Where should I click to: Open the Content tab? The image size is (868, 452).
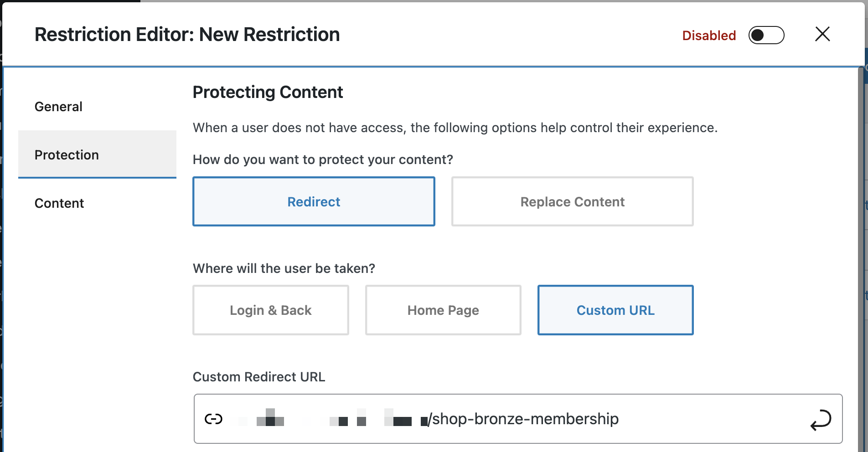click(59, 203)
